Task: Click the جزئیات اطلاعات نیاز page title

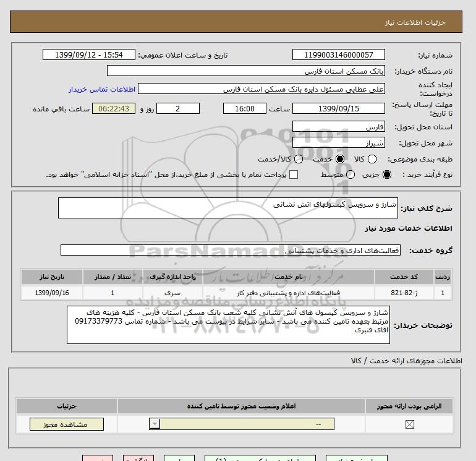Action: click(415, 22)
